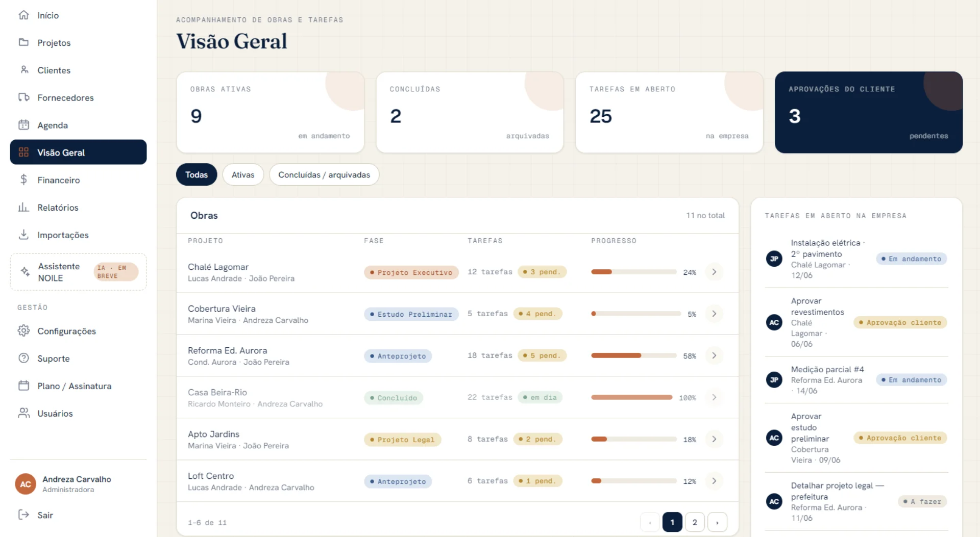Click the Agenda calendar icon
The image size is (980, 537).
[23, 125]
